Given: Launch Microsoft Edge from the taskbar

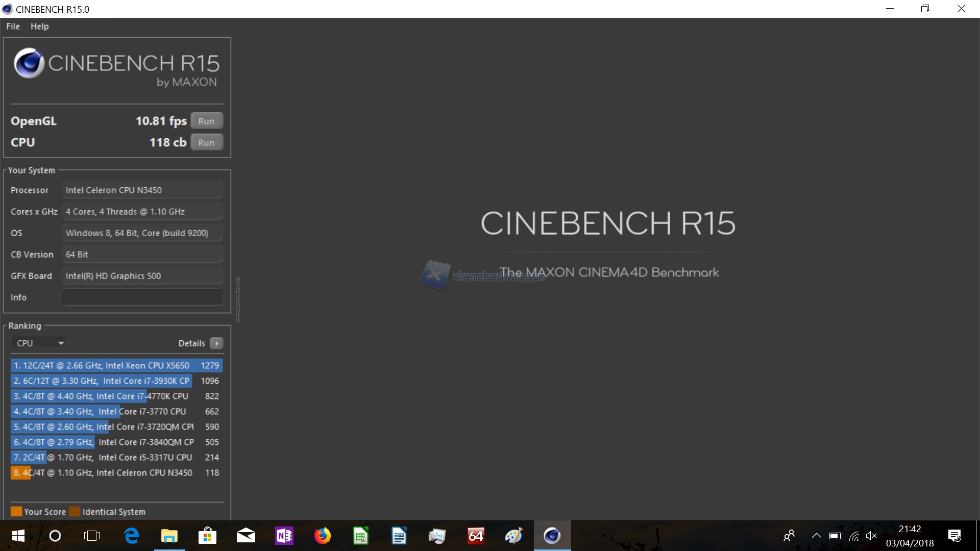Looking at the screenshot, I should (x=131, y=536).
